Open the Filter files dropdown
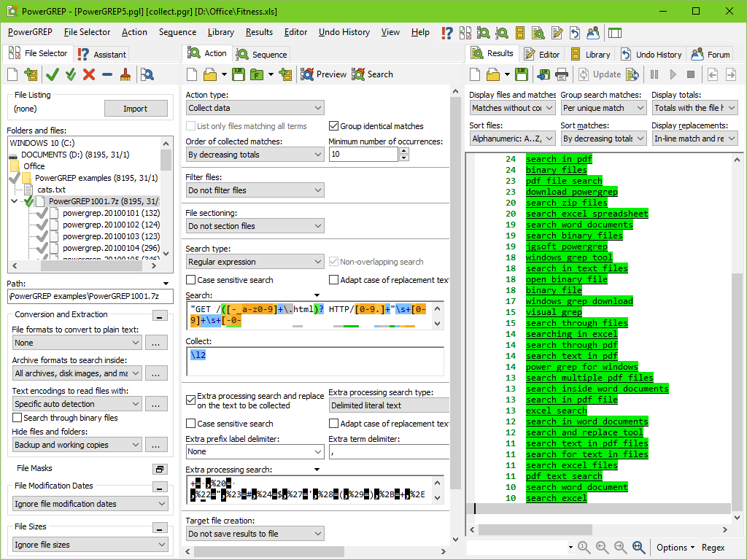This screenshot has height=560, width=747. pyautogui.click(x=255, y=190)
